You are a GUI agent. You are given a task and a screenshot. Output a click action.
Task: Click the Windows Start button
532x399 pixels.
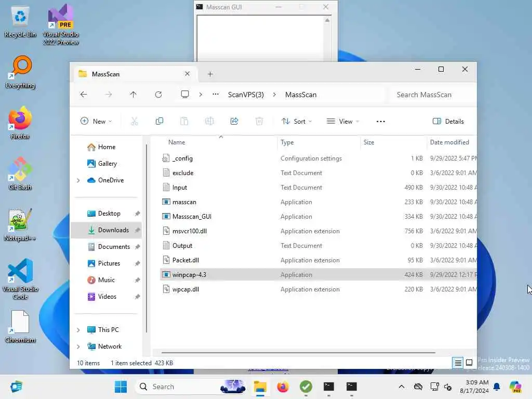click(121, 387)
